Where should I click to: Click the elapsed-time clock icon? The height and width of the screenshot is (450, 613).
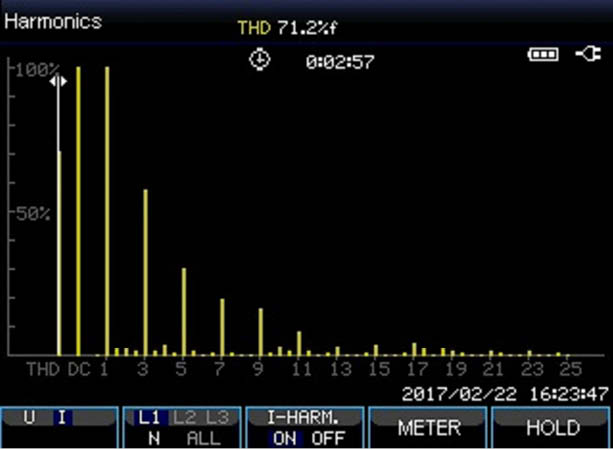(x=260, y=60)
